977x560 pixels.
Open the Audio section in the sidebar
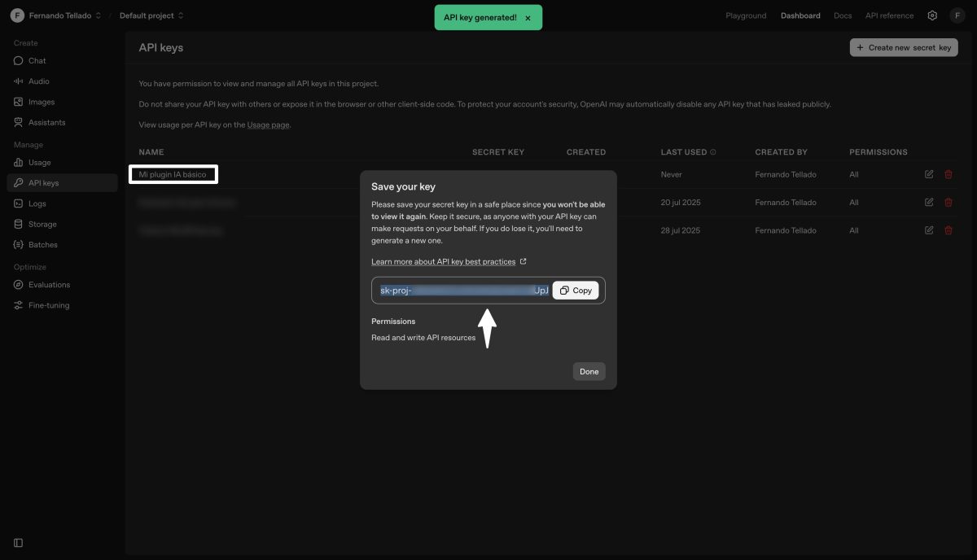(36, 81)
